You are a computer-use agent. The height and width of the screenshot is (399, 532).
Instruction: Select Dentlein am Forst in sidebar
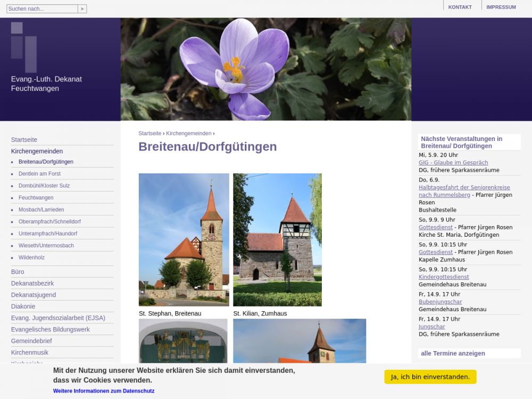click(x=39, y=174)
